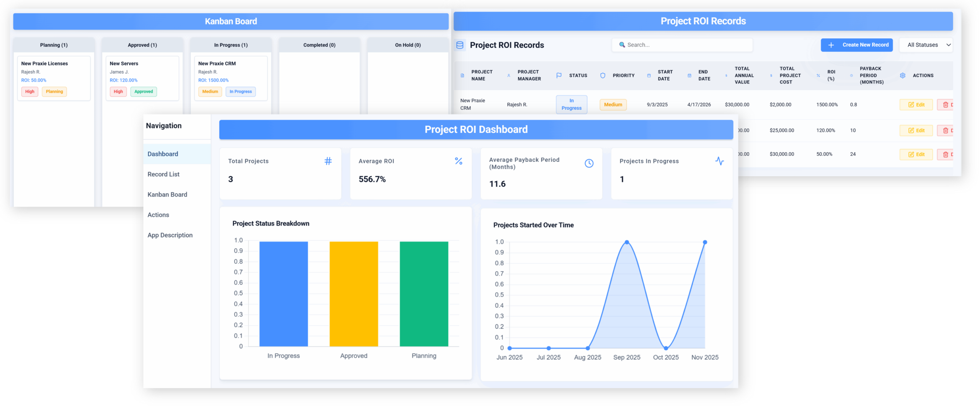Click the Actions column gear icon
980x406 pixels.
[x=903, y=76]
